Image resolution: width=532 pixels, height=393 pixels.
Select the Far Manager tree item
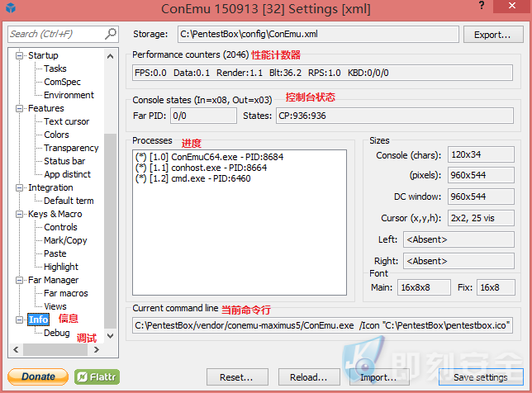click(x=53, y=280)
